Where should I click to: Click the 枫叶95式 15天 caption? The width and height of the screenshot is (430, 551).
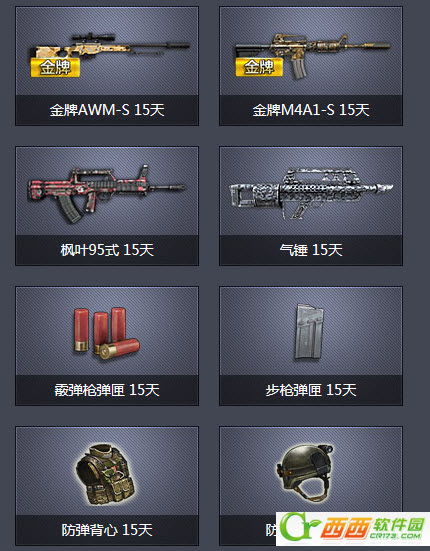[x=107, y=250]
